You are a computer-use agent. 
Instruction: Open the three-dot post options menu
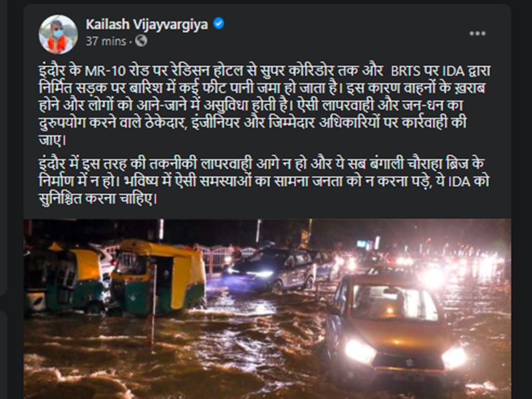(477, 34)
